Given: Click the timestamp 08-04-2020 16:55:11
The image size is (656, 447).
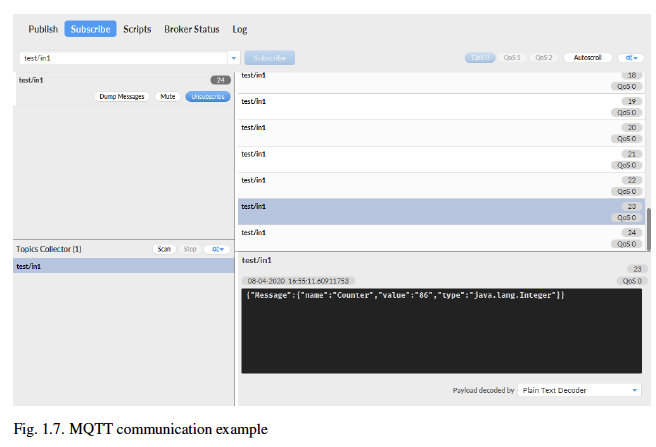Looking at the screenshot, I should click(x=298, y=281).
